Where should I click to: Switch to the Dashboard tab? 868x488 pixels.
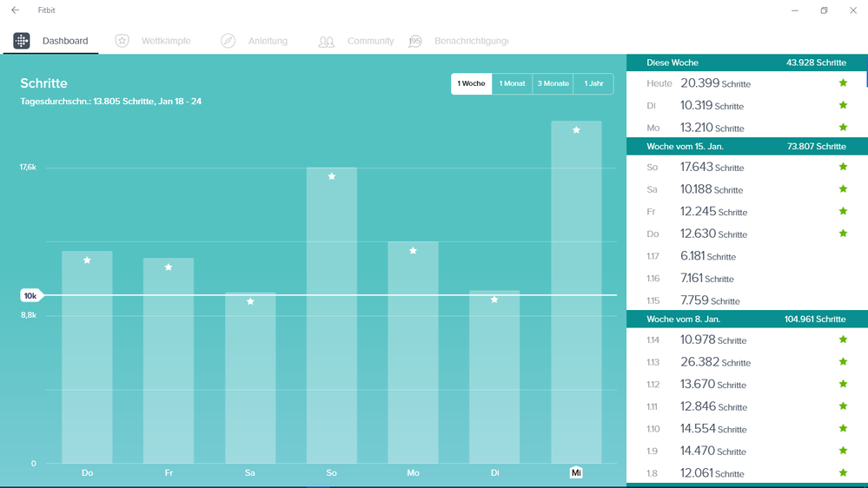[x=51, y=41]
